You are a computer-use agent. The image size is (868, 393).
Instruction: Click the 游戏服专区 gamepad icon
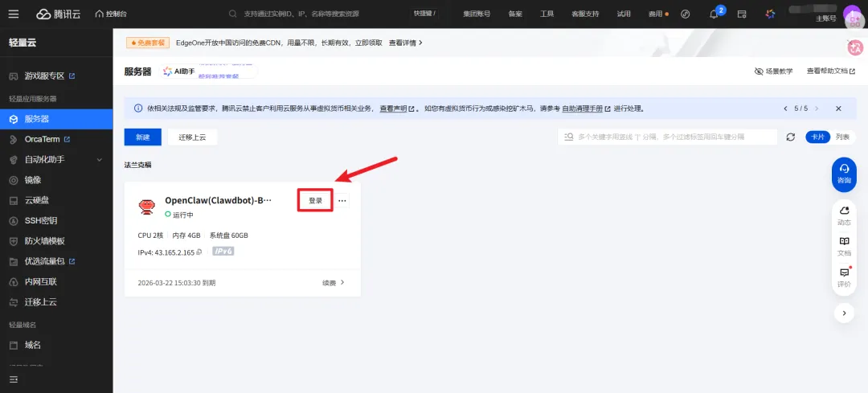coord(14,76)
